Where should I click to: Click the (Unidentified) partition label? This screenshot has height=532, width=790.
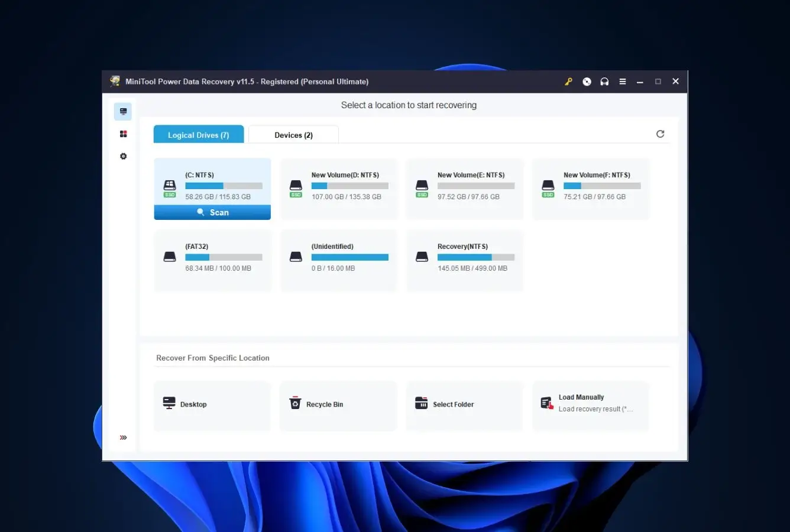(332, 246)
